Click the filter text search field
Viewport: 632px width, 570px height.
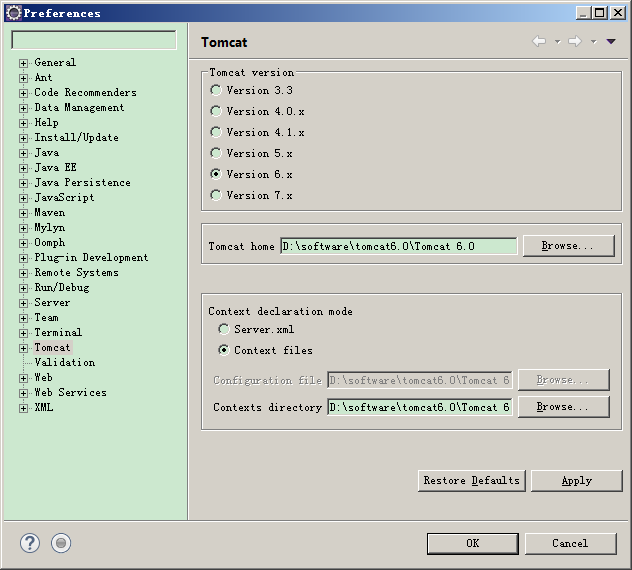click(94, 40)
